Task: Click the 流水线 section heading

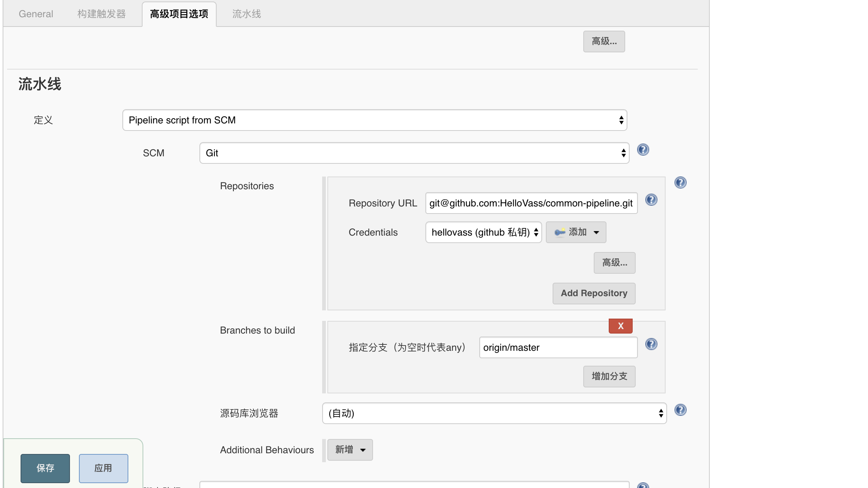Action: (40, 84)
